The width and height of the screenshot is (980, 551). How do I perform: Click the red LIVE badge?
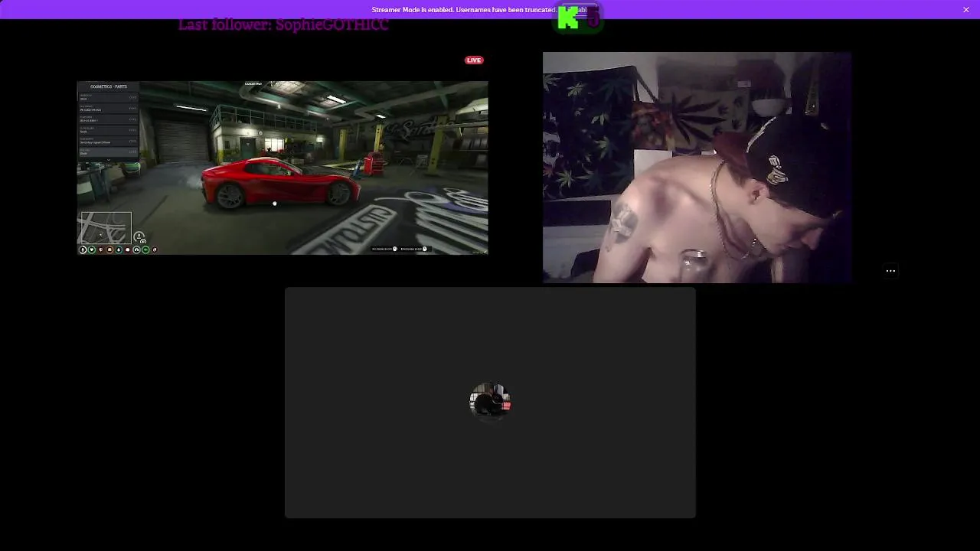pos(474,60)
